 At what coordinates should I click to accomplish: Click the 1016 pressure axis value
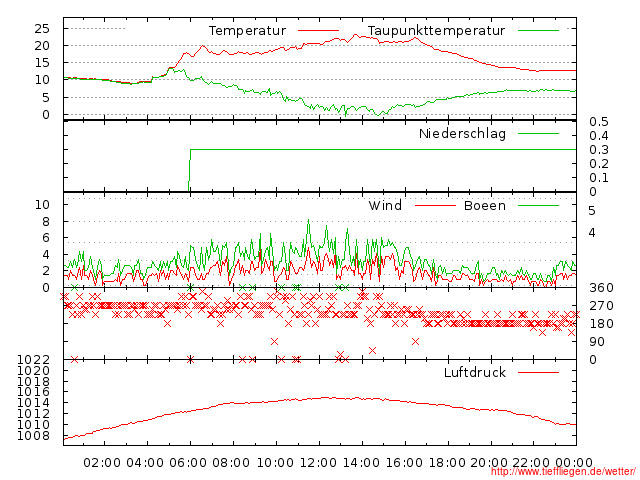(33, 392)
